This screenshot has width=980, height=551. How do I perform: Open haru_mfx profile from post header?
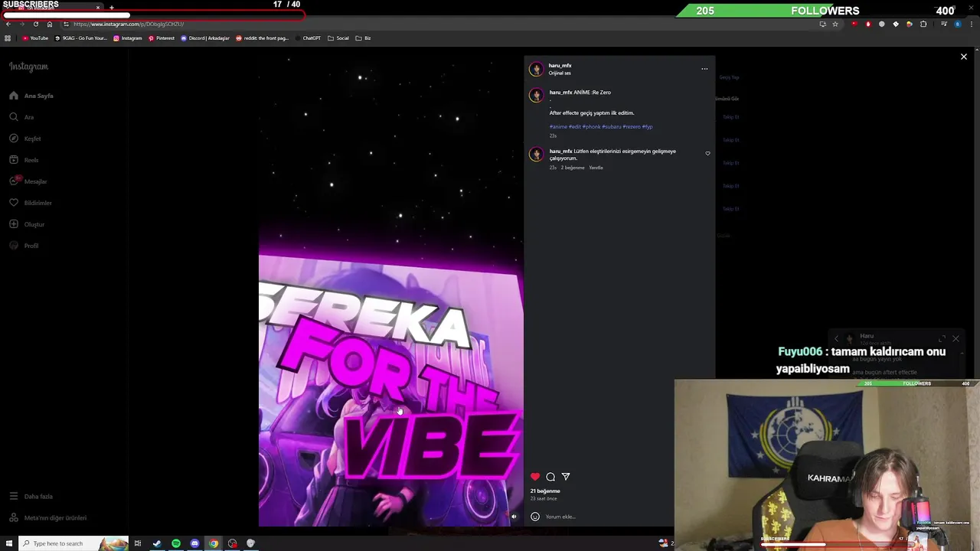click(560, 66)
